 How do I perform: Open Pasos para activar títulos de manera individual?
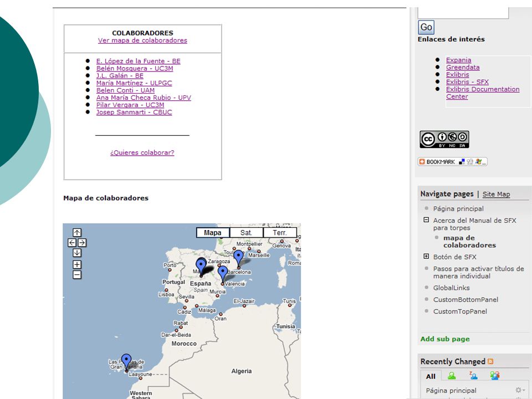[x=479, y=272]
